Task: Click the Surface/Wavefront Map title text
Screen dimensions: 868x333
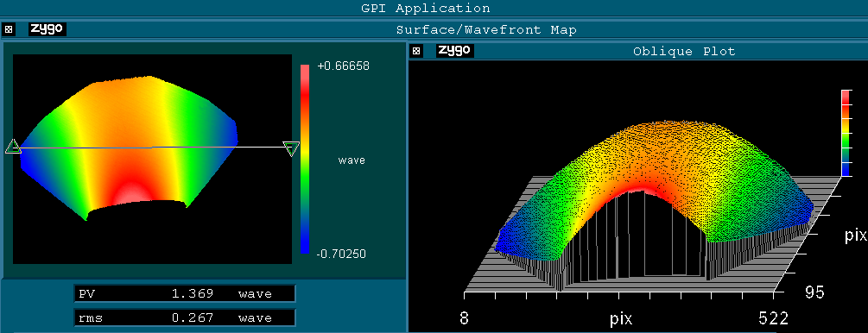Action: pos(486,30)
